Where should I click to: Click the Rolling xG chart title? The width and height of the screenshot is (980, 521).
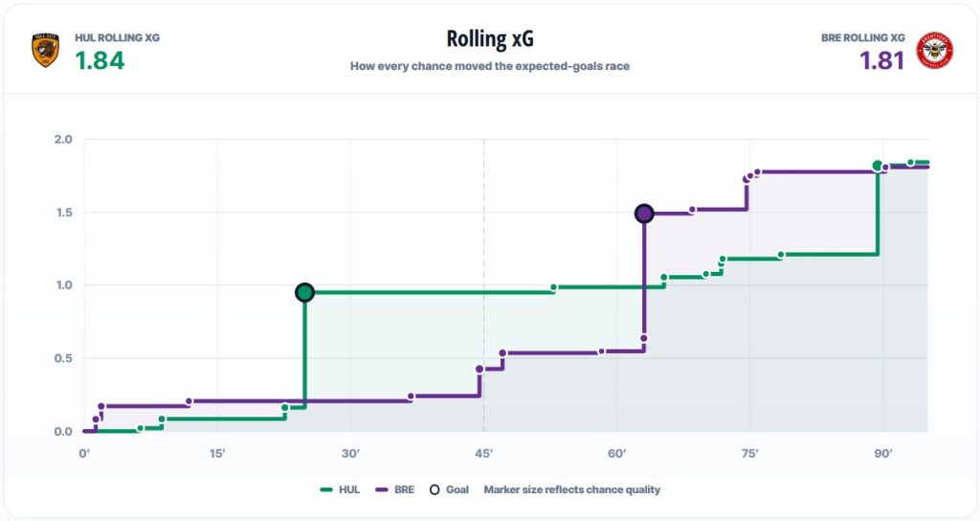click(x=490, y=38)
